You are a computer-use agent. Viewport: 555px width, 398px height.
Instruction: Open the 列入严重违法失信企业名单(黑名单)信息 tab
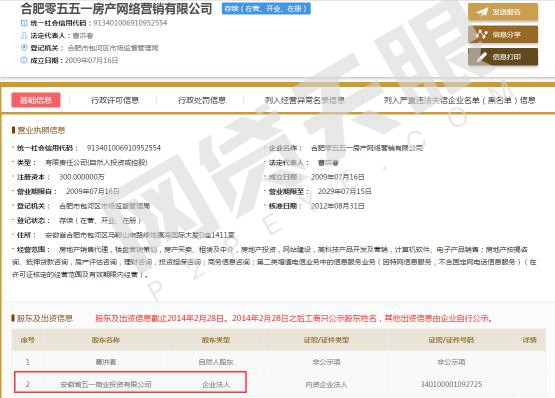459,100
